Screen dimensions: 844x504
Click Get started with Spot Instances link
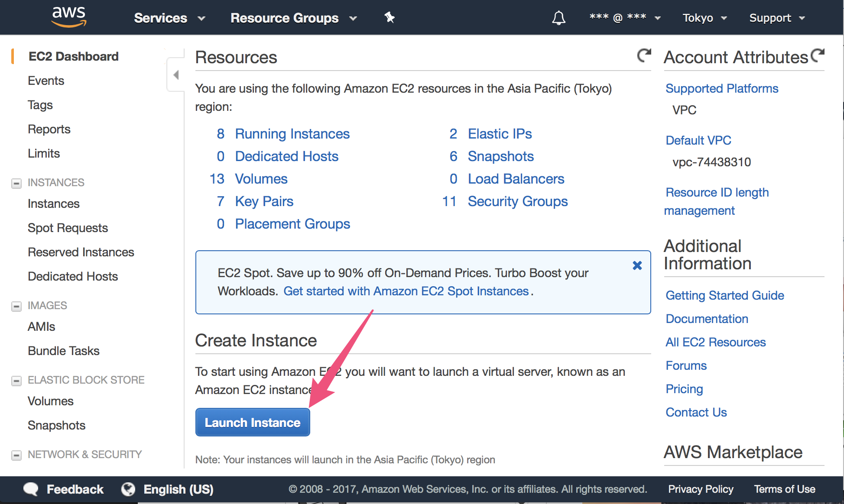(x=406, y=291)
